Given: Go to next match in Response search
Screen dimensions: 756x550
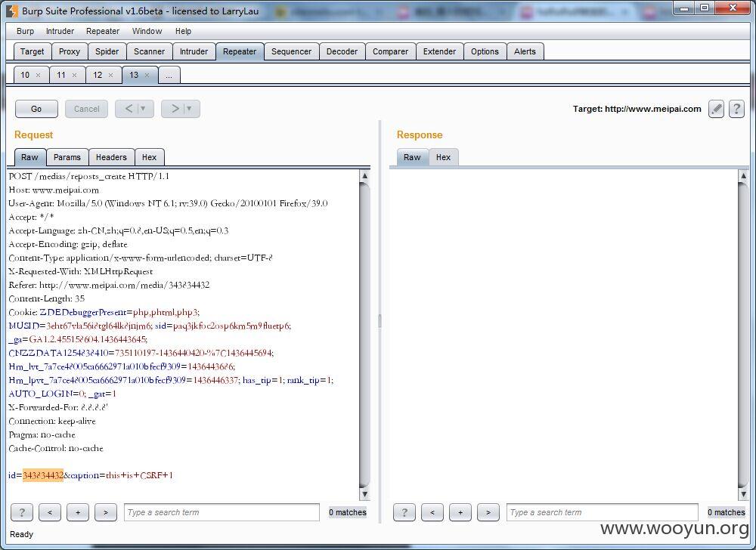Looking at the screenshot, I should 488,512.
